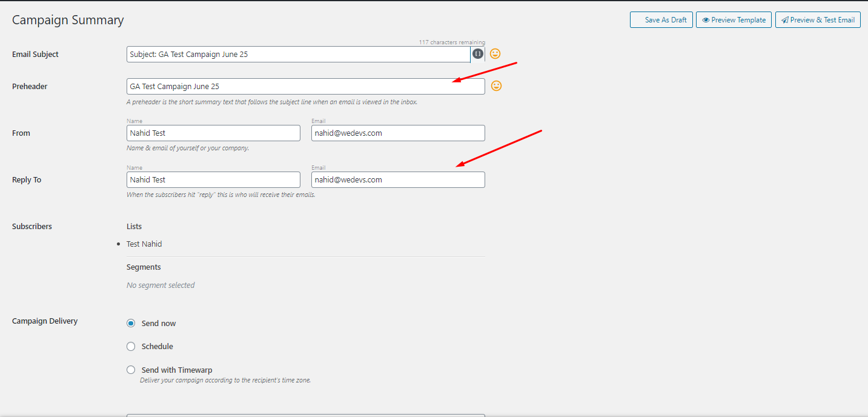Open Preview & Test Email
Image resolution: width=868 pixels, height=417 pixels.
(x=818, y=19)
